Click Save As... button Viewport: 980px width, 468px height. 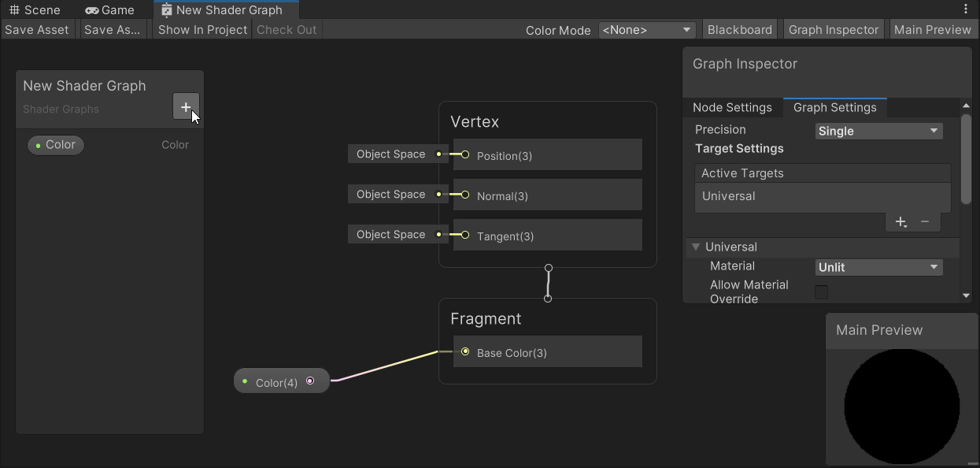(x=112, y=30)
